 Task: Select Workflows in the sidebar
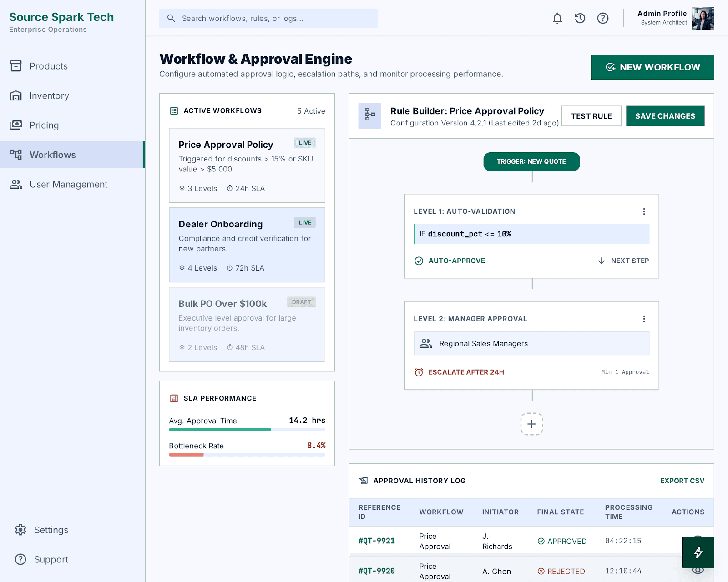73,155
